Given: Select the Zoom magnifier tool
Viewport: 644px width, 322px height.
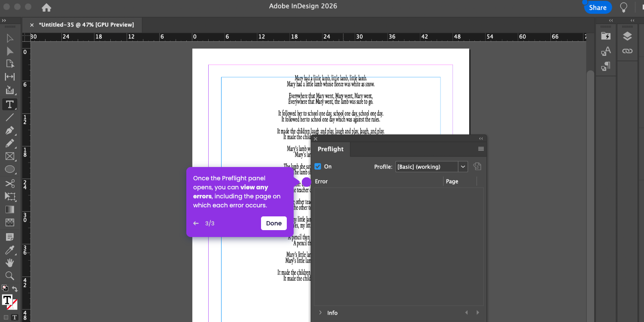Looking at the screenshot, I should [10, 276].
